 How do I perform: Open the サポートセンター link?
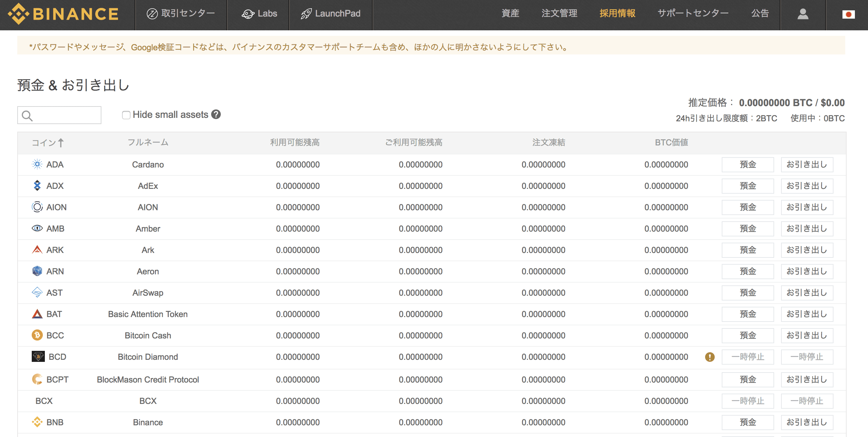point(693,13)
